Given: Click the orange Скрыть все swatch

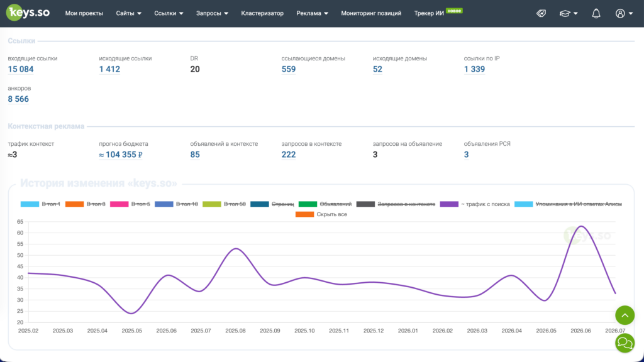Looking at the screenshot, I should (305, 214).
